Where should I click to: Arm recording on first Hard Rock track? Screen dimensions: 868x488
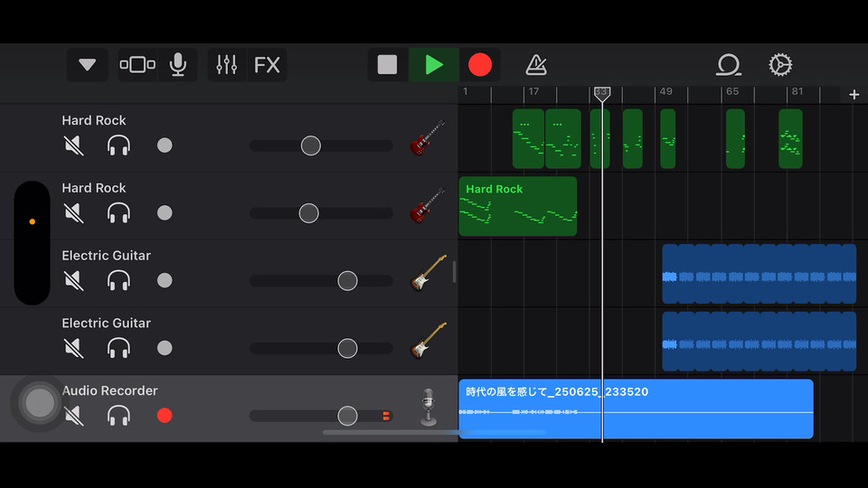[x=165, y=145]
